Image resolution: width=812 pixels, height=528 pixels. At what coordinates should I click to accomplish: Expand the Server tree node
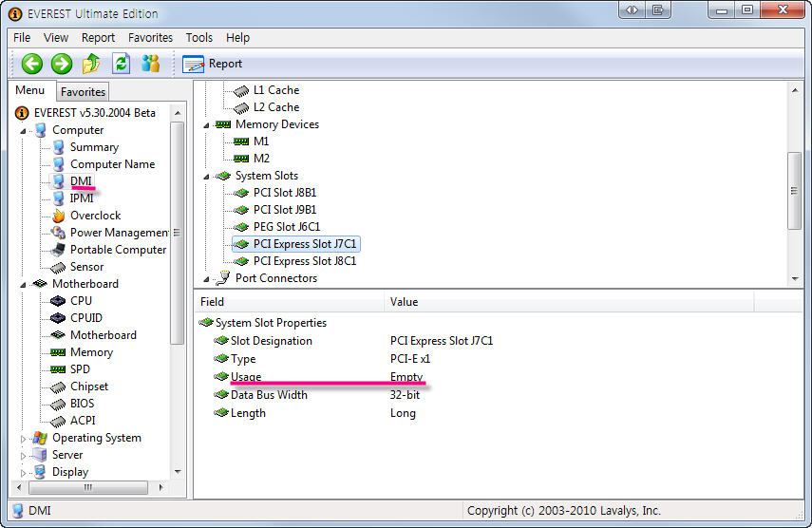click(23, 456)
